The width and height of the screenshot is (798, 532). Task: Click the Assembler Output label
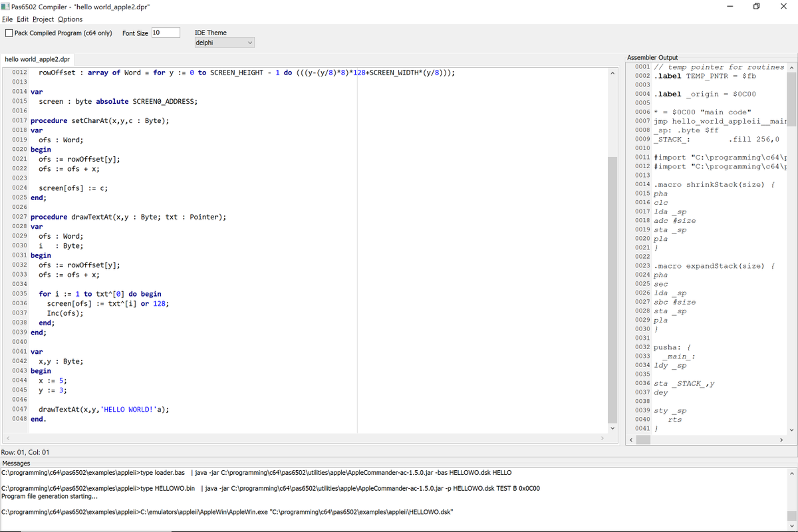pos(652,58)
